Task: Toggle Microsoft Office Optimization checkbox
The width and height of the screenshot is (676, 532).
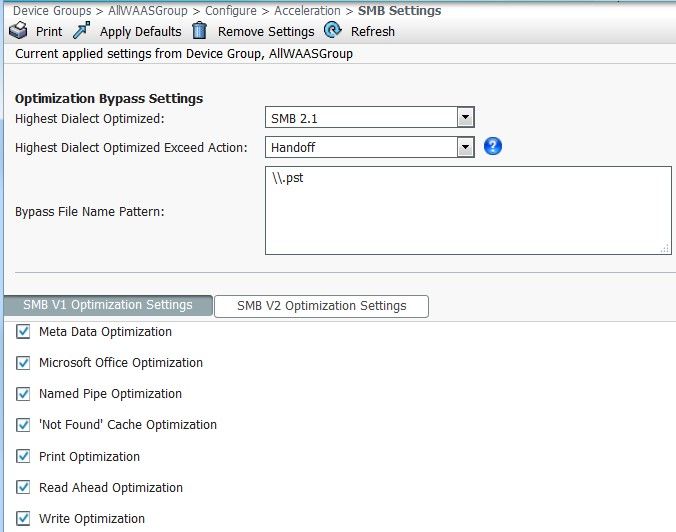Action: 23,363
